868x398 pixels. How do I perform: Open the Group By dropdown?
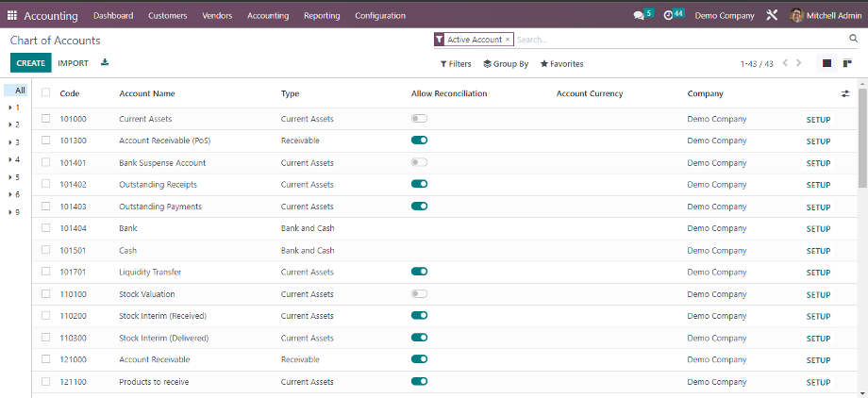[x=506, y=64]
